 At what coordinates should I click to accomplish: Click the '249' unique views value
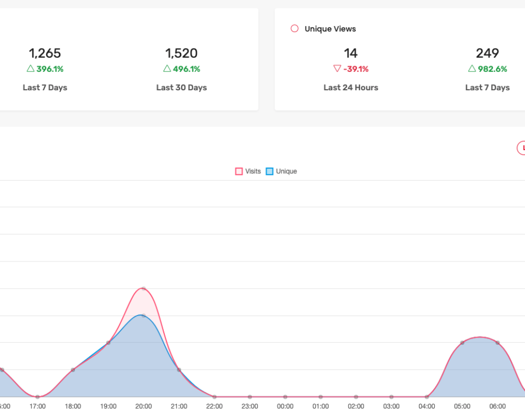point(488,53)
